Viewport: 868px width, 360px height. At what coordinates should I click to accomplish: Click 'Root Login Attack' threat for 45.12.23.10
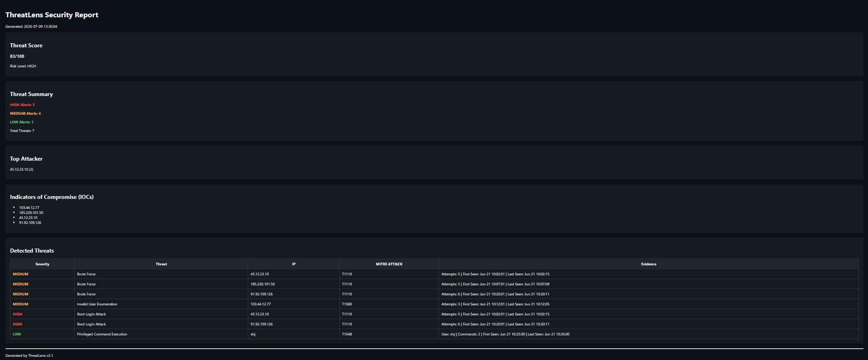pyautogui.click(x=92, y=314)
